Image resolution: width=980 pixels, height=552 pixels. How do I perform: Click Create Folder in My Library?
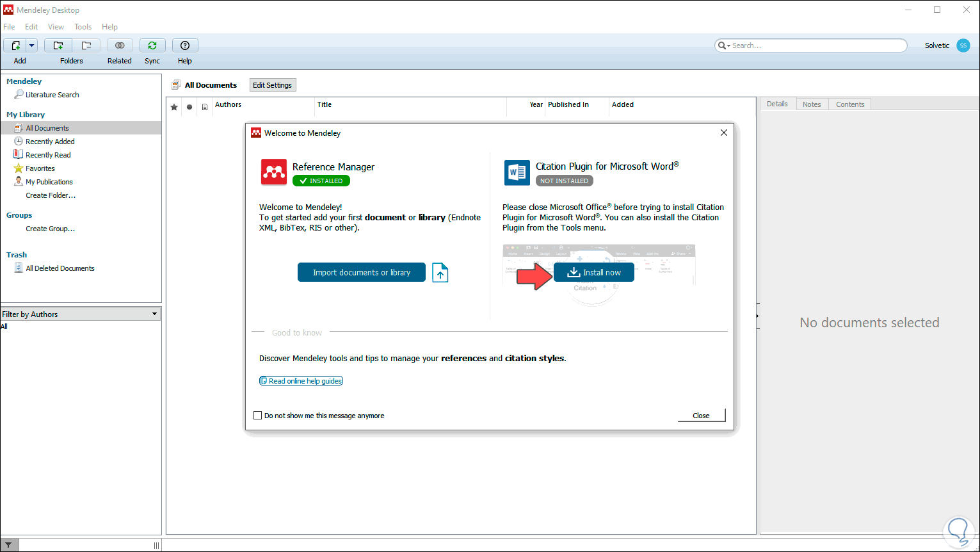point(51,195)
